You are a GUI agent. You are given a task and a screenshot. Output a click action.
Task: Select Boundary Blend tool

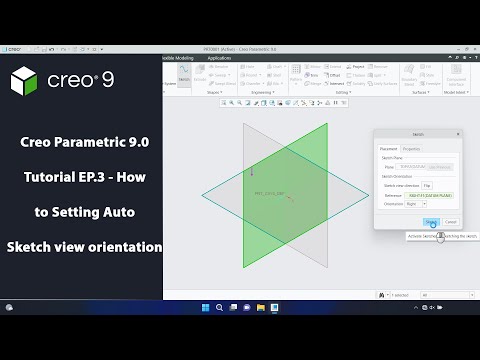(x=409, y=75)
